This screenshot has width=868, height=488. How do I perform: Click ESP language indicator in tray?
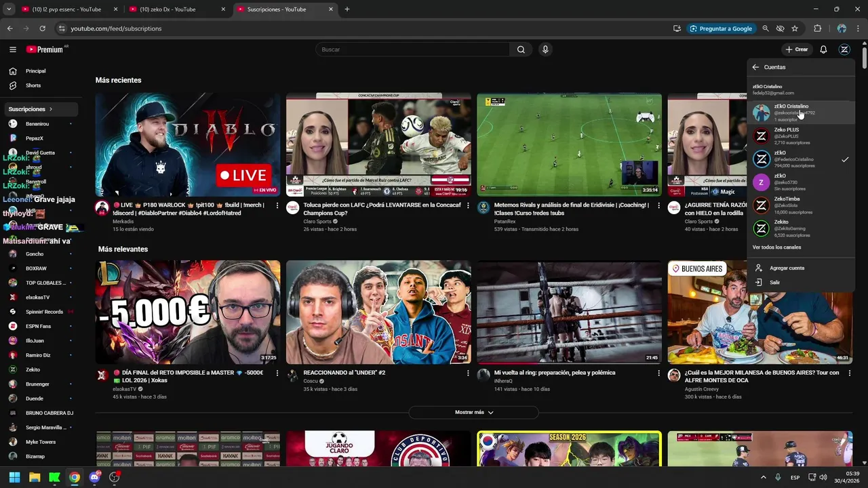pyautogui.click(x=795, y=477)
